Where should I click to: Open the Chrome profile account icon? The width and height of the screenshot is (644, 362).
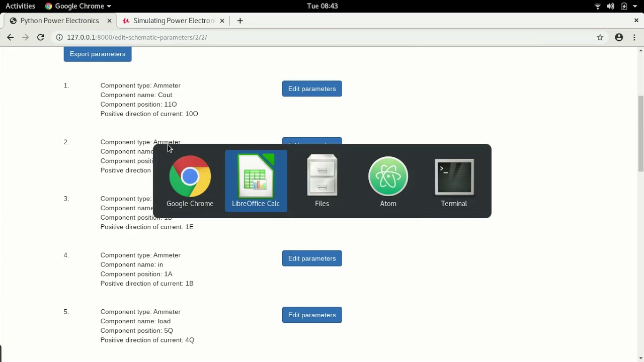(x=619, y=37)
